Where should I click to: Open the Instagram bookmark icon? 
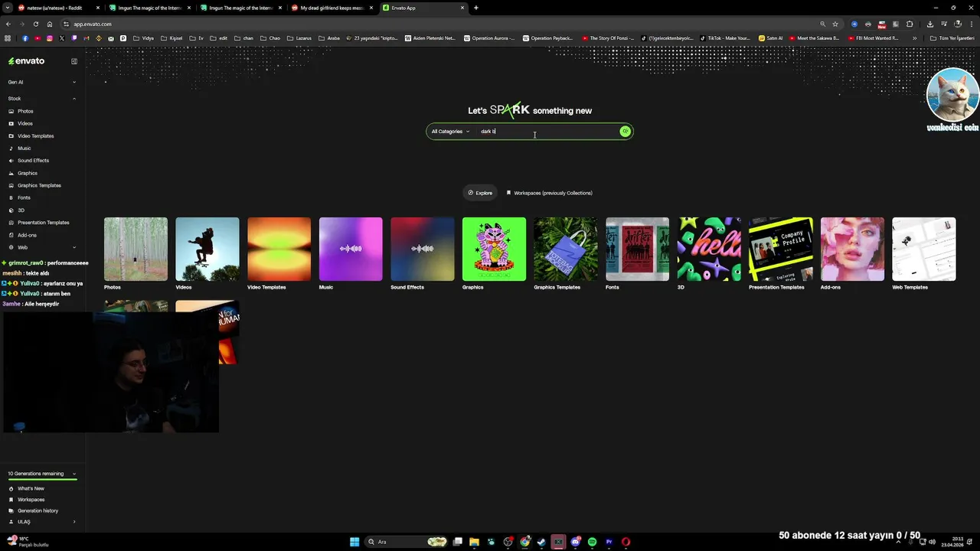50,38
